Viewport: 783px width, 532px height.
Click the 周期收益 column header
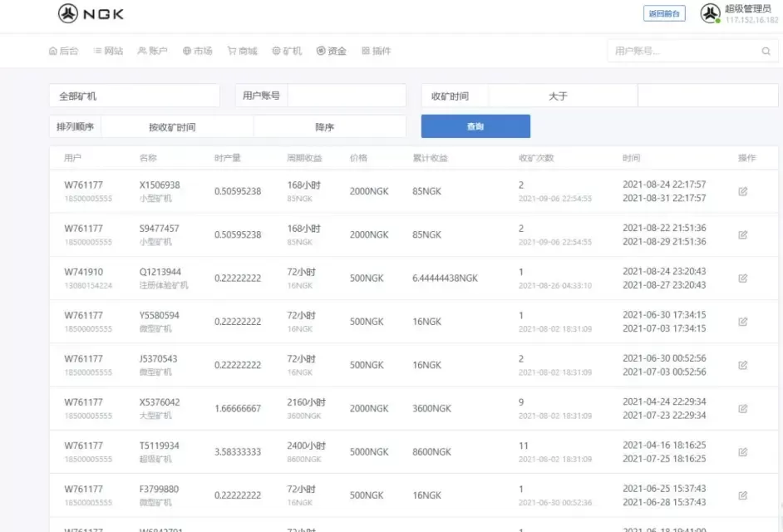pyautogui.click(x=304, y=158)
